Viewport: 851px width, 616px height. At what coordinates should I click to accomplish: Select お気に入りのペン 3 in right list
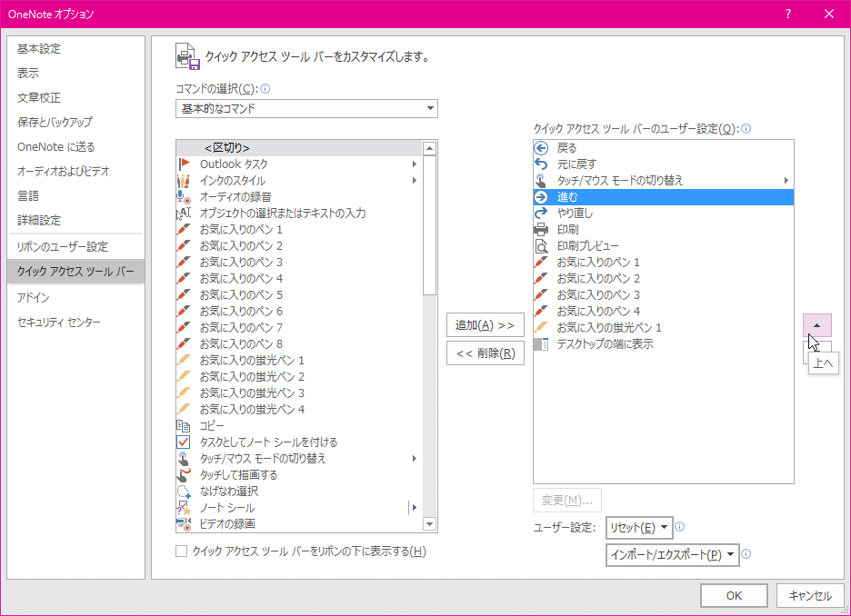[x=663, y=295]
